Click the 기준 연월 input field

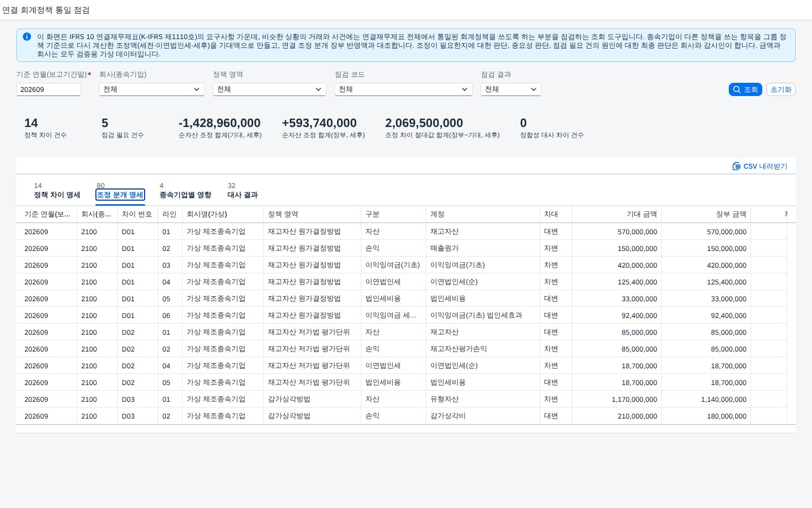pyautogui.click(x=49, y=89)
